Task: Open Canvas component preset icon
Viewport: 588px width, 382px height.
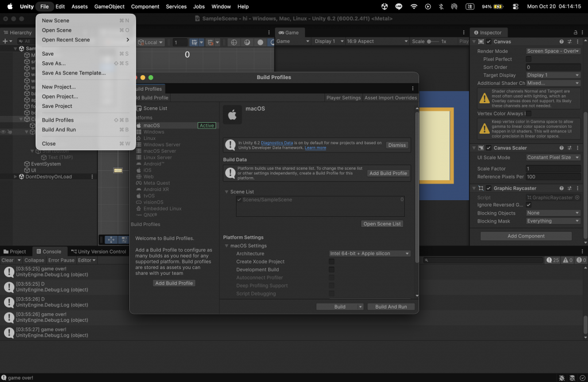Action: [x=569, y=41]
